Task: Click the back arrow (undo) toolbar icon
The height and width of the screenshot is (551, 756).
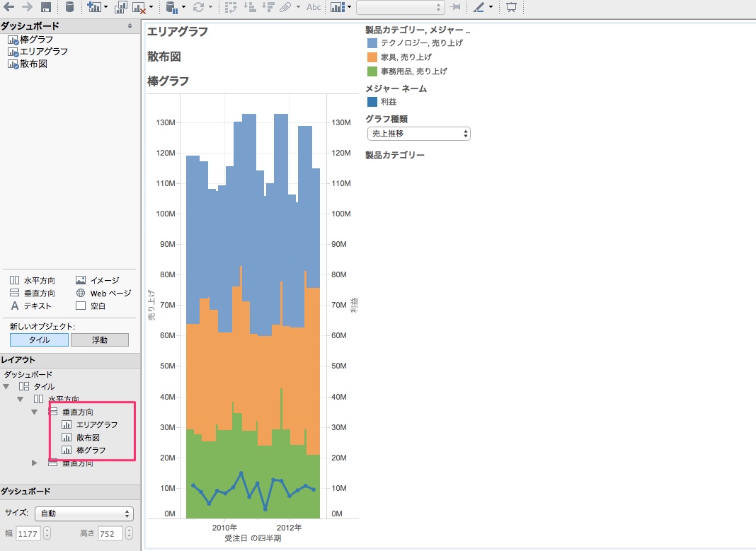Action: [x=8, y=7]
